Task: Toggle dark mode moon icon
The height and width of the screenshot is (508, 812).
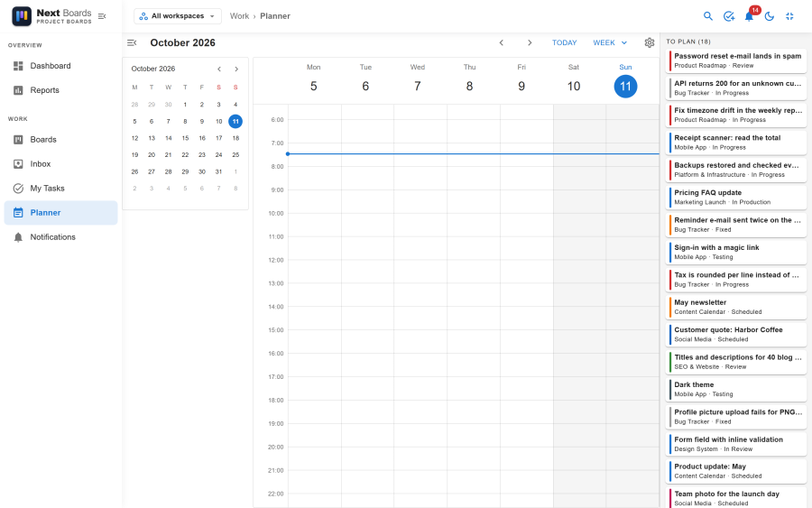Action: [x=770, y=16]
